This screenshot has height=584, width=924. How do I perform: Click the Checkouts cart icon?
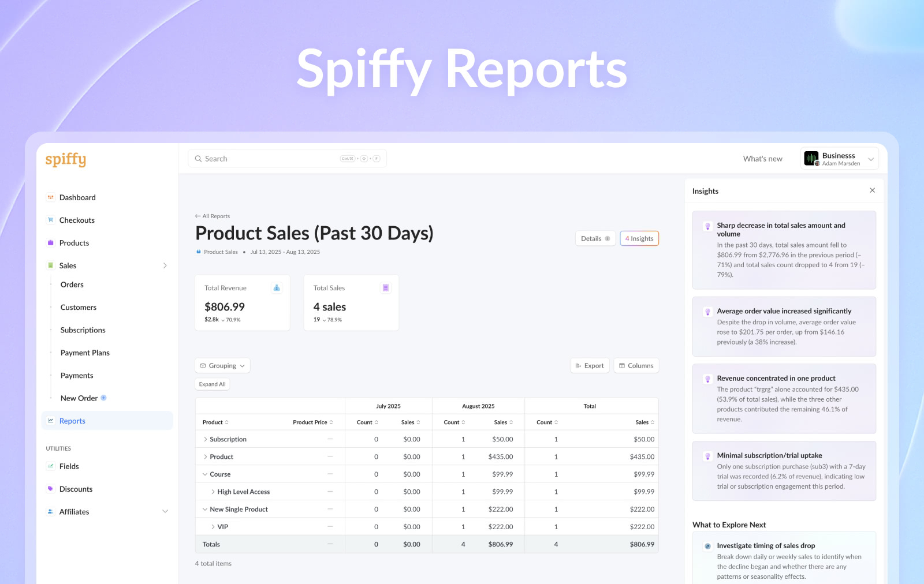click(x=51, y=220)
